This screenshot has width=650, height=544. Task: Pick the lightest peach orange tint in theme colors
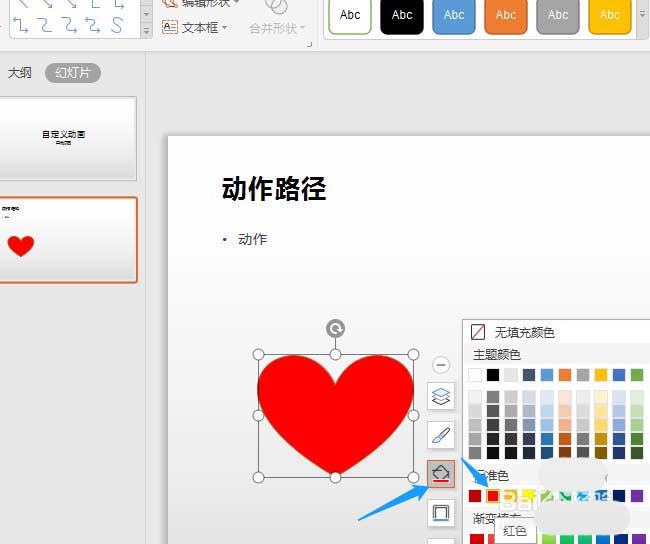pos(565,397)
